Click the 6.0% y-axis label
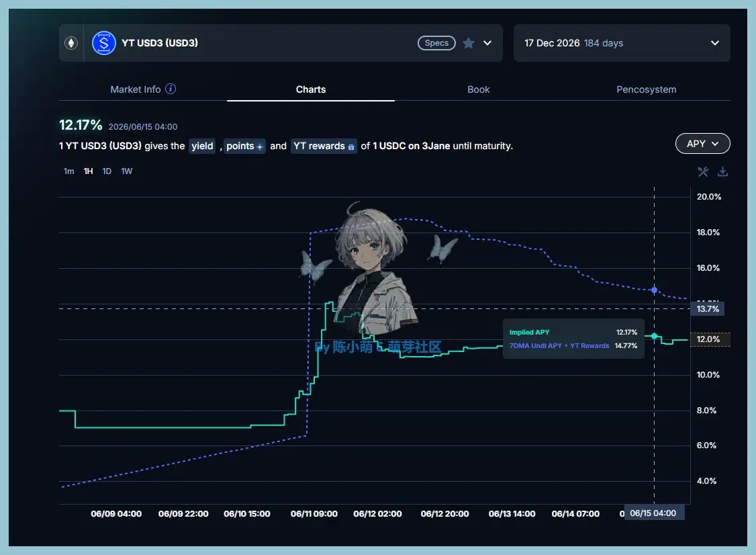The image size is (756, 555). tap(706, 445)
